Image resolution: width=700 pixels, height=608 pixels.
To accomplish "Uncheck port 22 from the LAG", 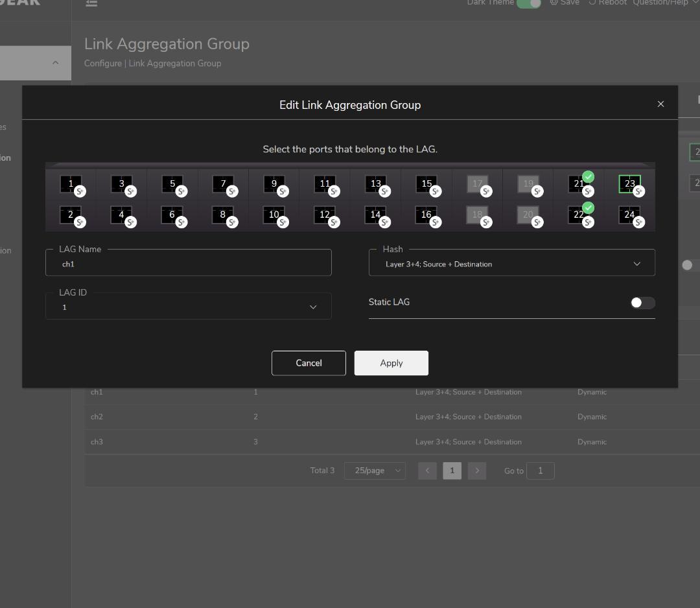I will 579,215.
